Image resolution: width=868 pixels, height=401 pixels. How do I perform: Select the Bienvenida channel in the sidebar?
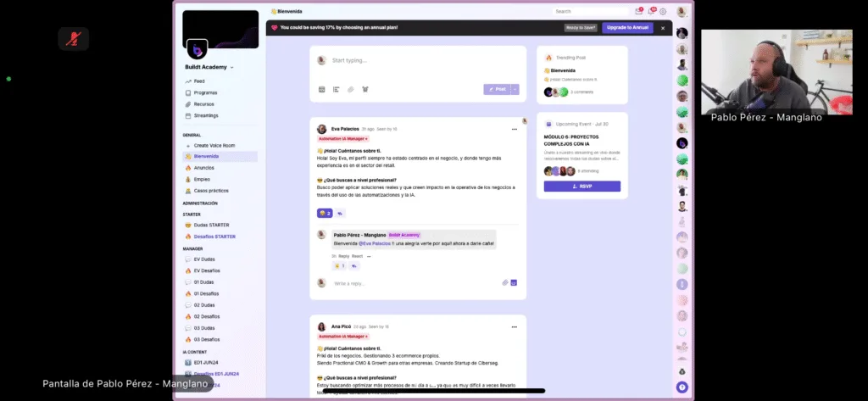click(x=220, y=156)
